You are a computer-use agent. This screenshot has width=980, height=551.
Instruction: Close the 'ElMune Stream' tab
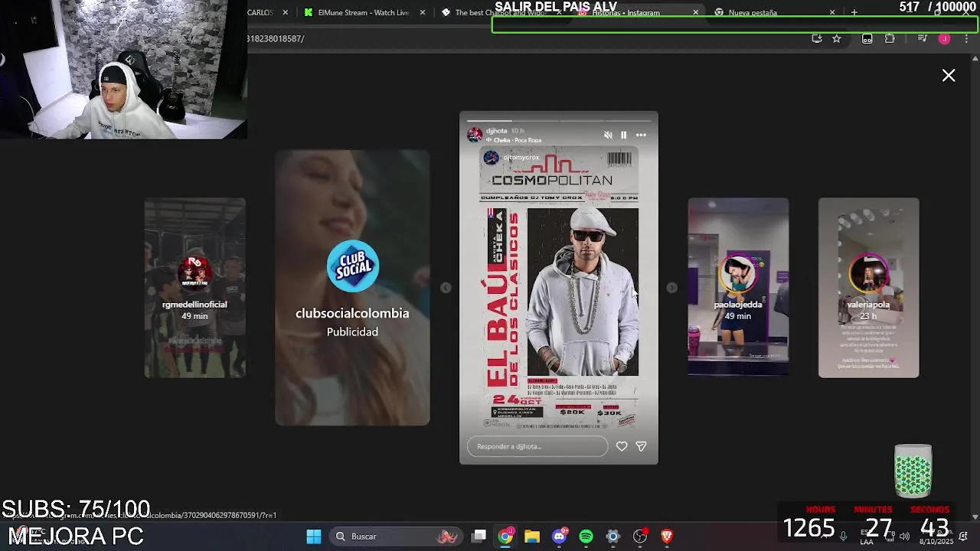[x=422, y=12]
